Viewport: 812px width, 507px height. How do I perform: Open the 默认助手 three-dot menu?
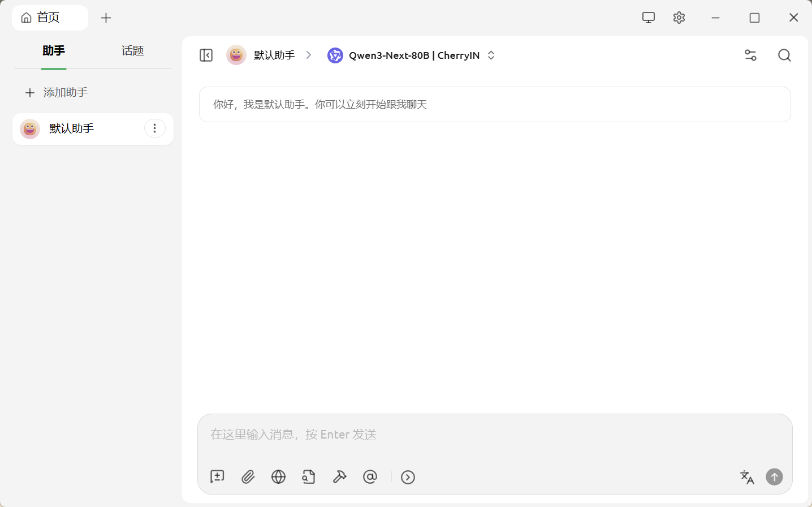pos(155,128)
